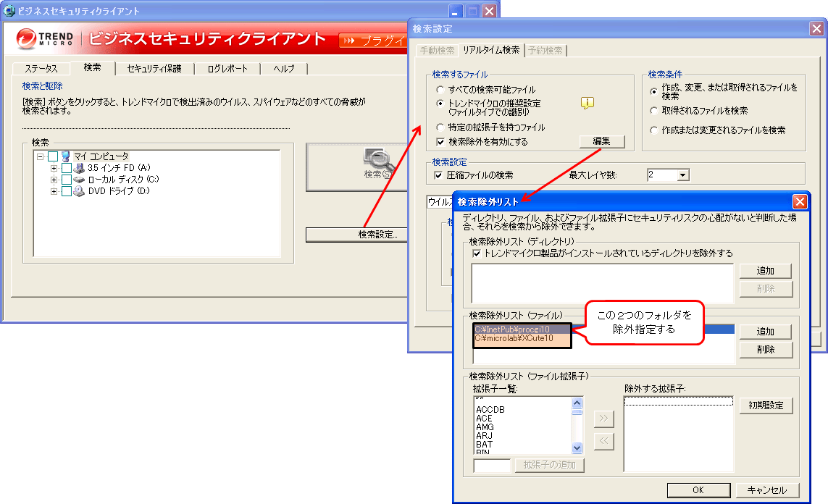
Task: Expand the 3.5 インチ FD (A:) node
Action: pos(54,168)
